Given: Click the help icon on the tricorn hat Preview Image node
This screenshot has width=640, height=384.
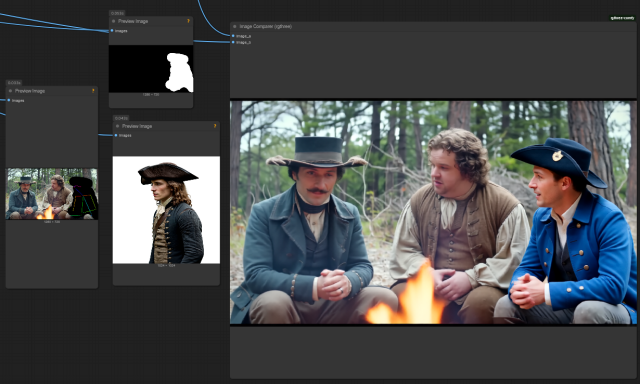Looking at the screenshot, I should 215,126.
